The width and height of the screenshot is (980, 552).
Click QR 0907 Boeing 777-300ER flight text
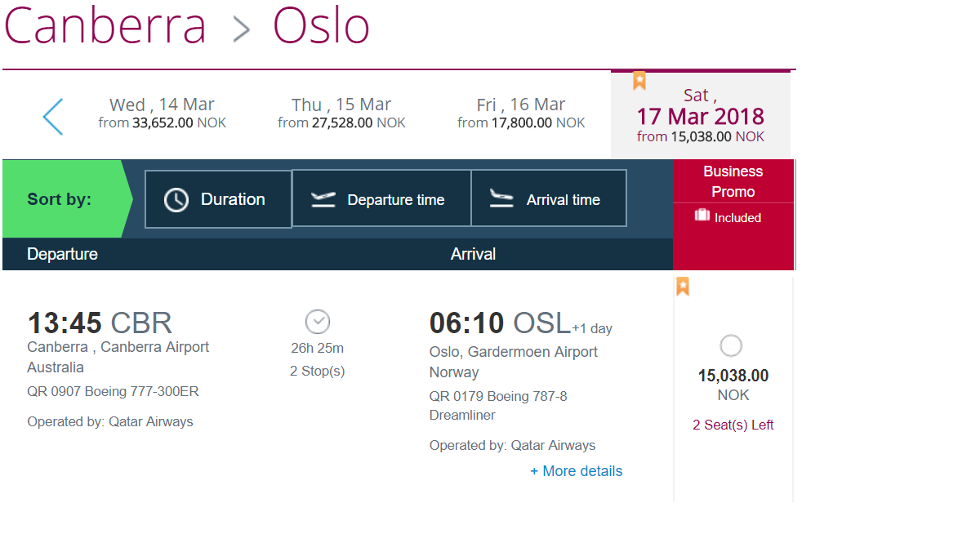click(x=113, y=391)
